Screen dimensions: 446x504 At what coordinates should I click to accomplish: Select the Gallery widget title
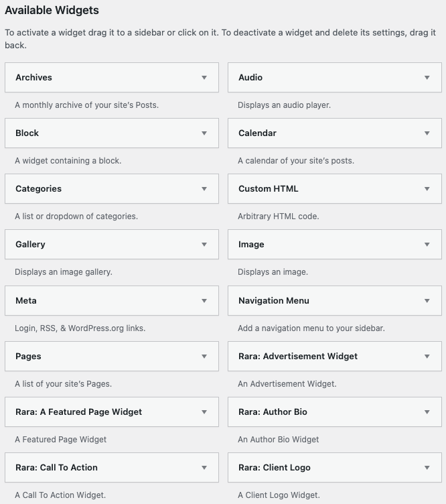[30, 245]
